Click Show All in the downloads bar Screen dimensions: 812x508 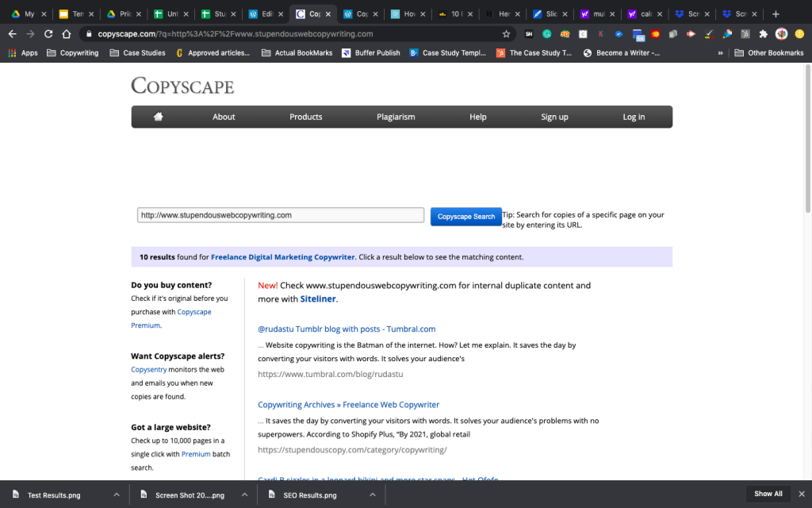[x=767, y=493]
